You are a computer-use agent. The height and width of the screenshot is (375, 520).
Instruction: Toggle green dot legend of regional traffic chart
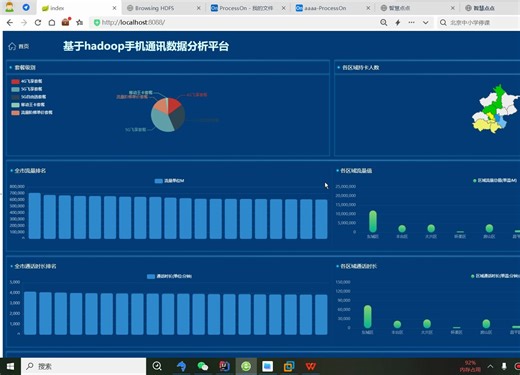pos(495,180)
